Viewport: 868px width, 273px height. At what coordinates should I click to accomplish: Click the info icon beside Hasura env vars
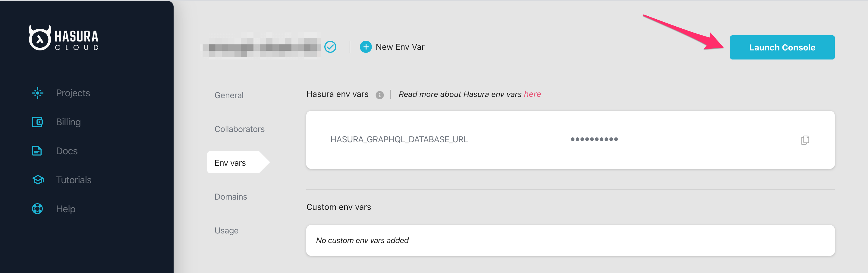point(379,95)
